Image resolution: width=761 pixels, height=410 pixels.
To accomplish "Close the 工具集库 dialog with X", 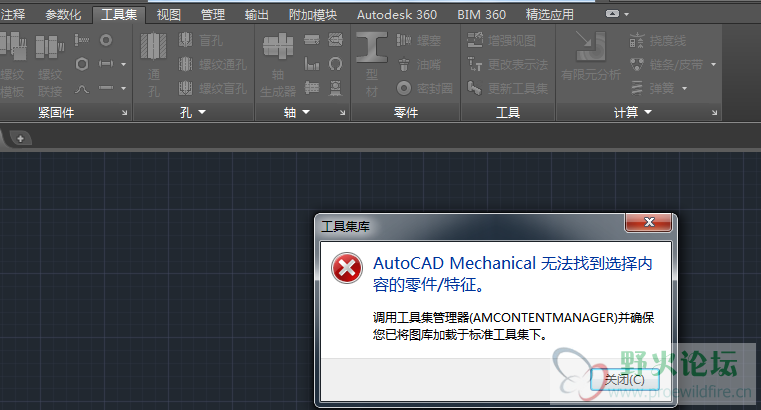I will (649, 222).
